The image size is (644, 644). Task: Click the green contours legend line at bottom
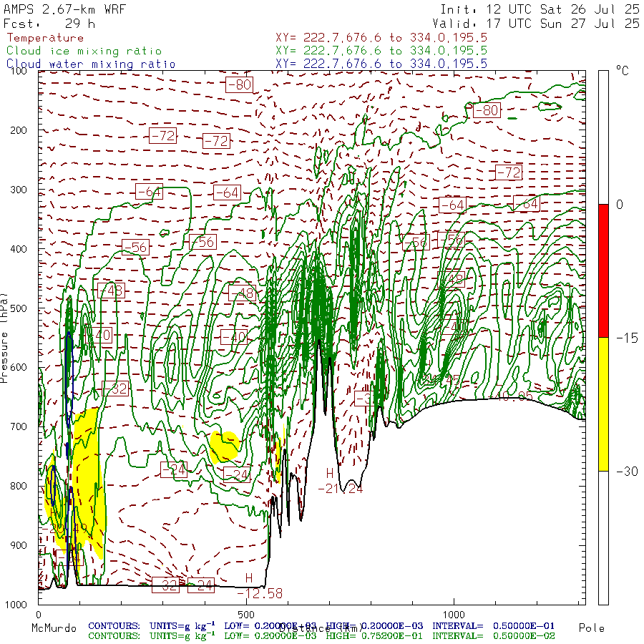click(321, 636)
